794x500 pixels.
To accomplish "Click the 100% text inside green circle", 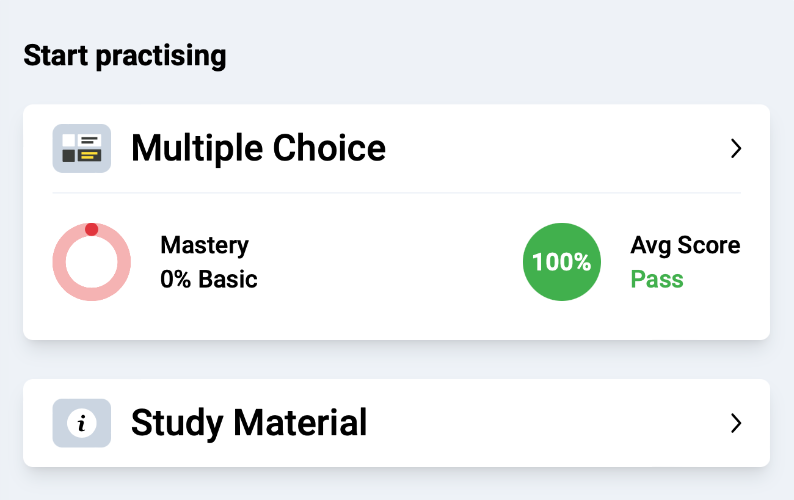I will point(562,262).
